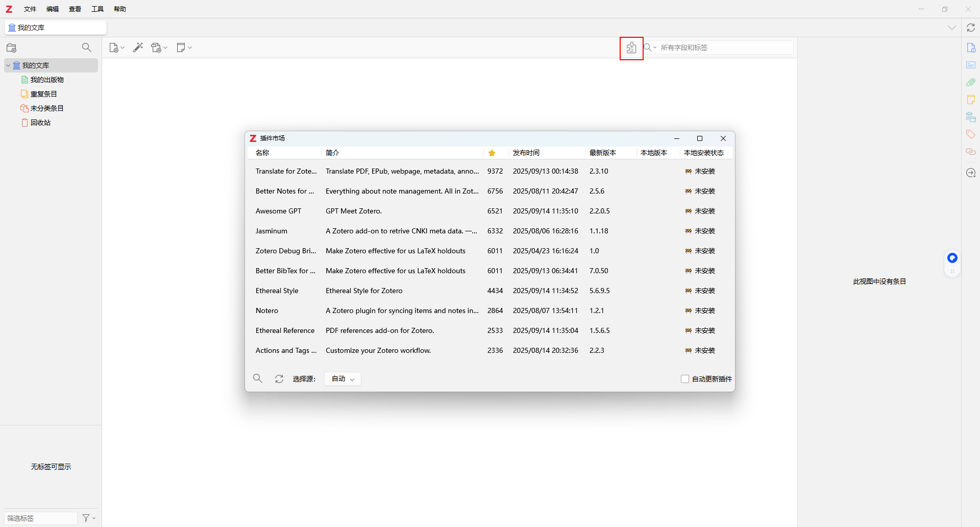Select the Zotero Debug Bri... plugin row

point(490,251)
